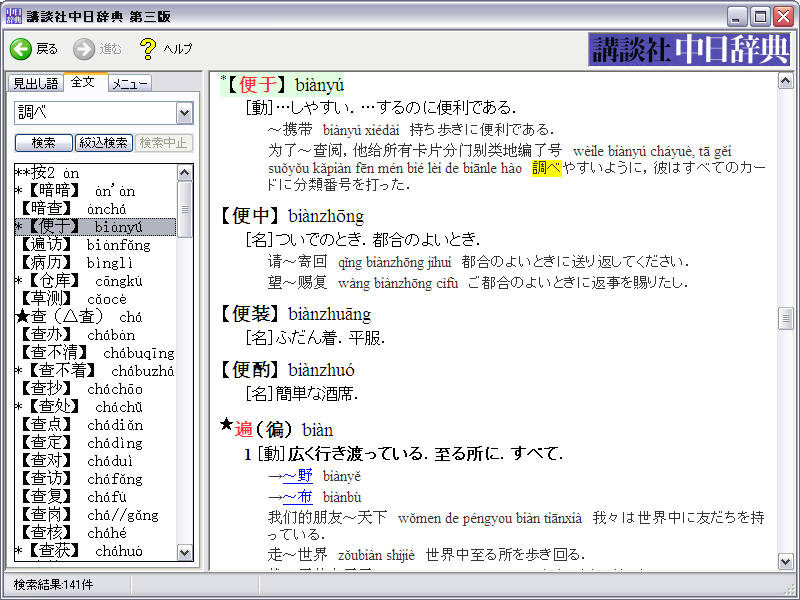Select result ★查（△查） chá
The height and width of the screenshot is (600, 800).
point(95,317)
